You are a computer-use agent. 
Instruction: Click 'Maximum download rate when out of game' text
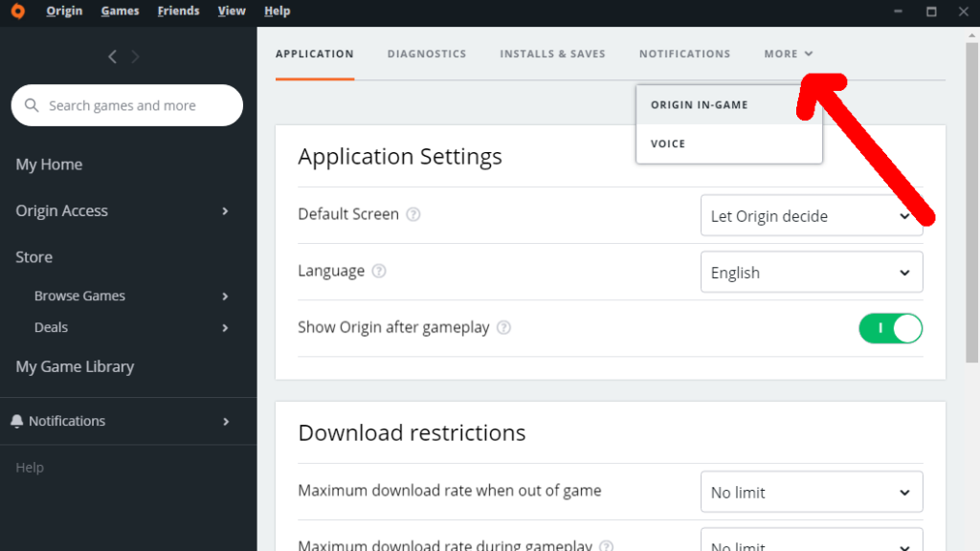[450, 491]
